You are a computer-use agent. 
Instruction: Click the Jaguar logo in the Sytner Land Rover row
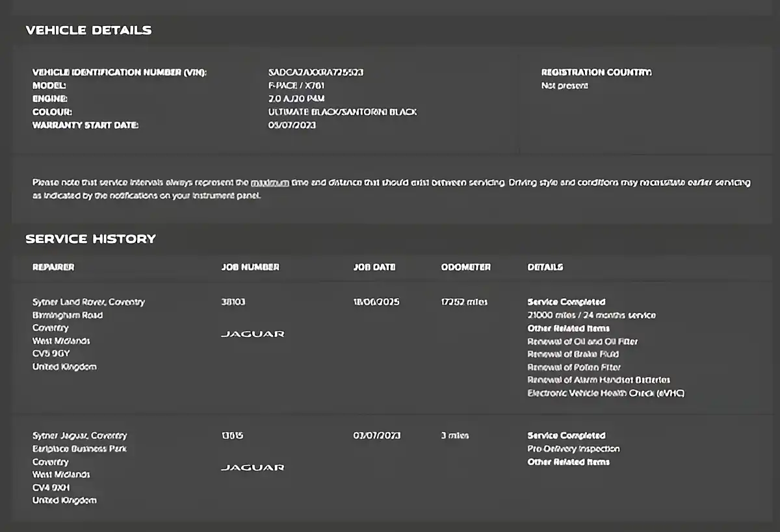(x=252, y=334)
